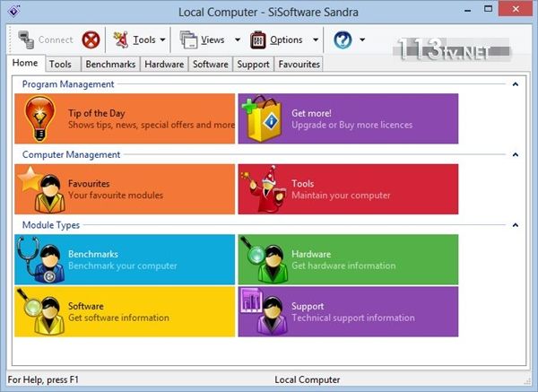Image resolution: width=538 pixels, height=392 pixels.
Task: Click the Get more shopping bag icon
Action: click(x=262, y=118)
